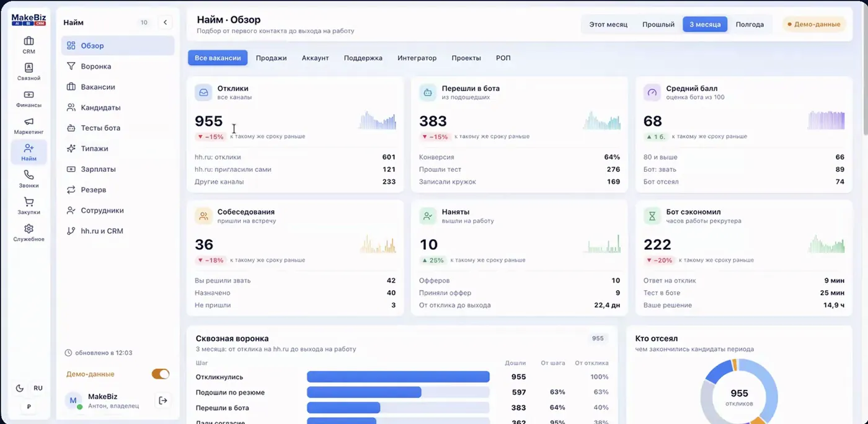The width and height of the screenshot is (868, 424).
Task: Open Обзор in the sidebar
Action: 118,46
